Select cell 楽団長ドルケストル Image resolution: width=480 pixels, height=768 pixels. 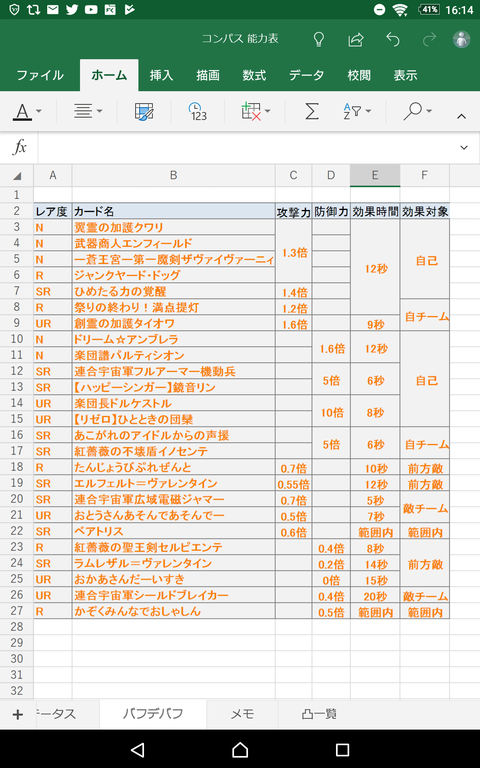click(173, 403)
